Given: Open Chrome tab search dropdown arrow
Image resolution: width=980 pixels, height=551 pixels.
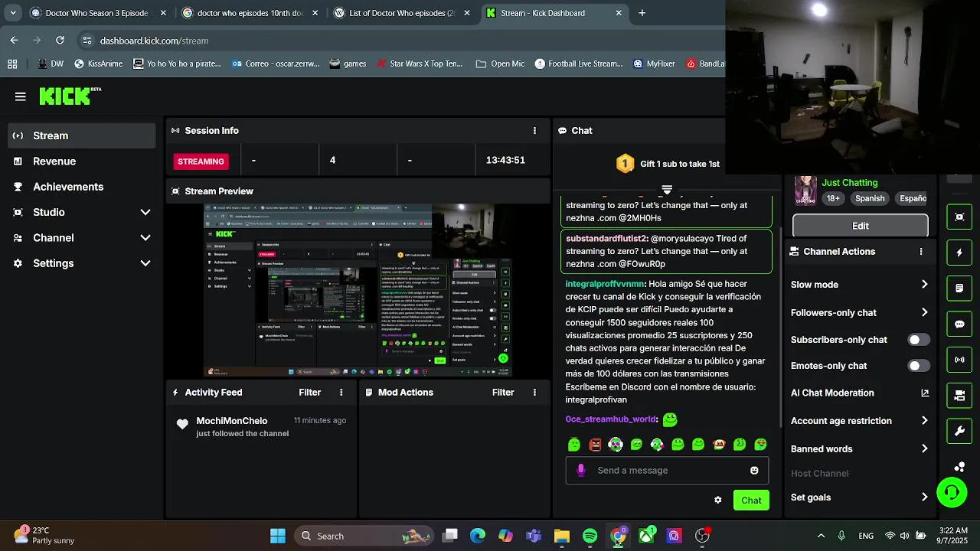Looking at the screenshot, I should (13, 13).
